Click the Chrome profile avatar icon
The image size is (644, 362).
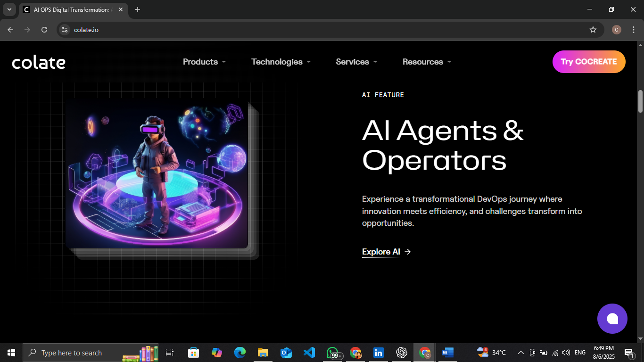[616, 30]
